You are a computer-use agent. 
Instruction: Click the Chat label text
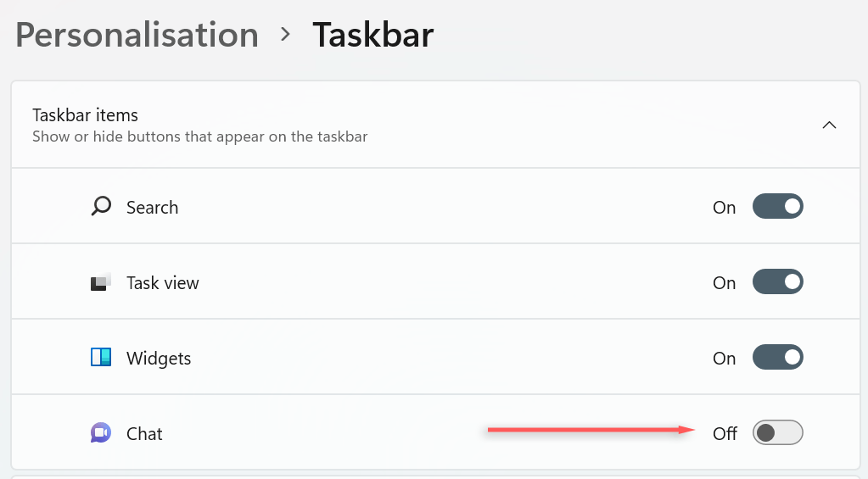[144, 434]
